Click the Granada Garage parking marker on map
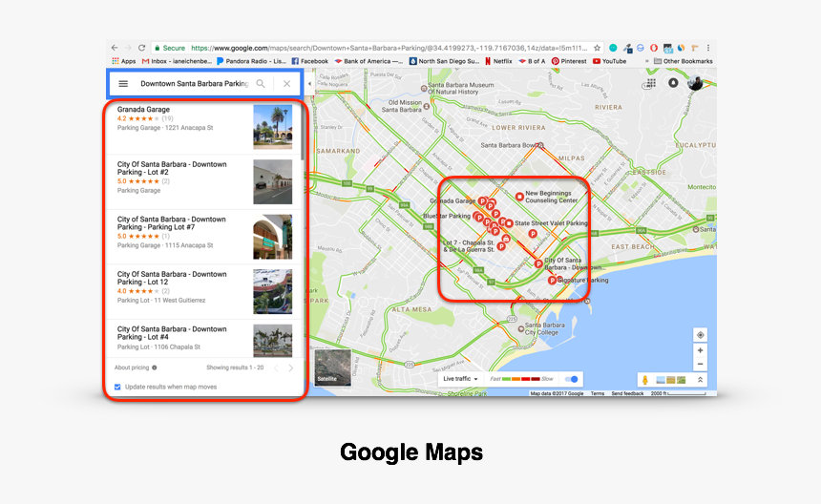Image resolution: width=821 pixels, height=504 pixels. click(482, 201)
